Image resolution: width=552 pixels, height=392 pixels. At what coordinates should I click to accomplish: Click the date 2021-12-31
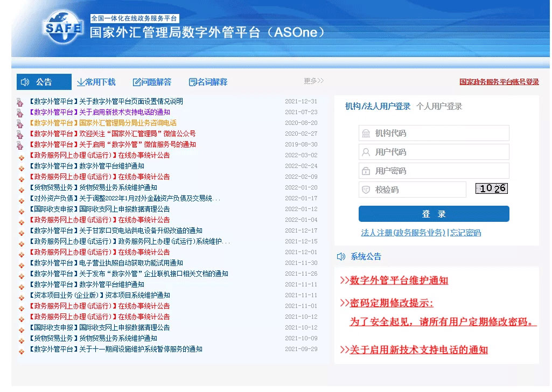pos(302,101)
